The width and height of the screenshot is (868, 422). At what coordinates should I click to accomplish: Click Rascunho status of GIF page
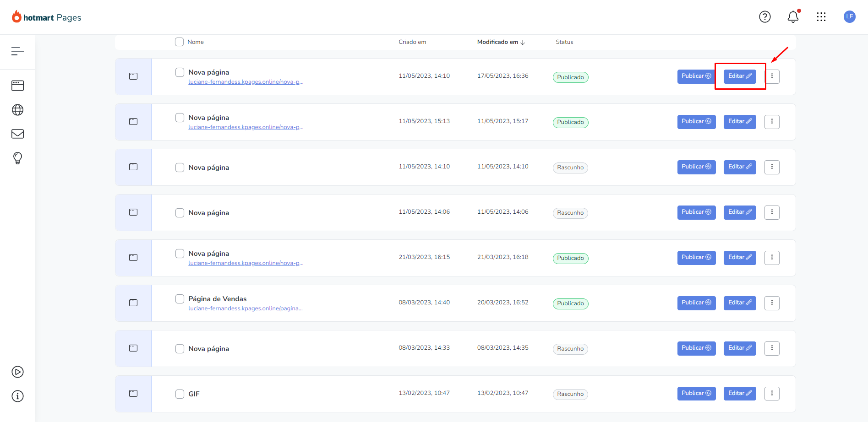coord(570,394)
